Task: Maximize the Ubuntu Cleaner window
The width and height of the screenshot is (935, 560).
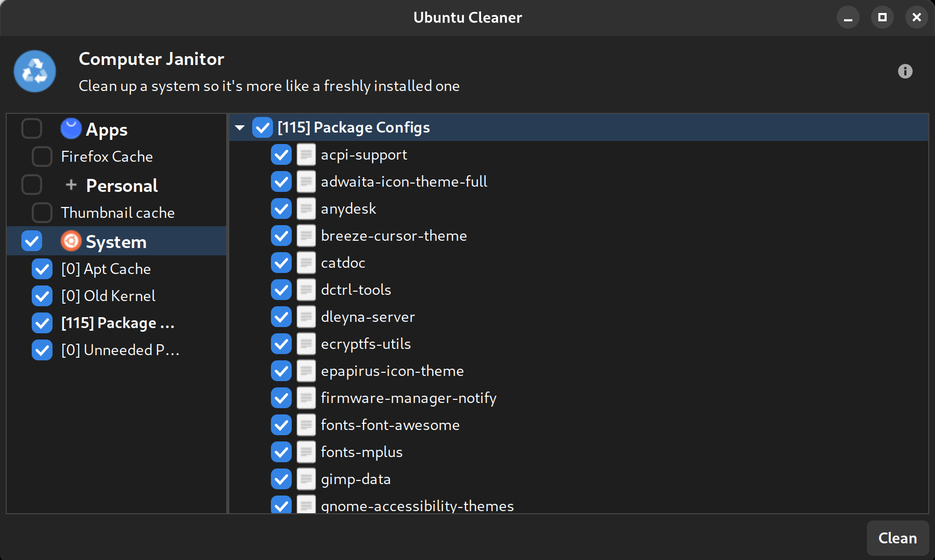Action: (x=882, y=17)
